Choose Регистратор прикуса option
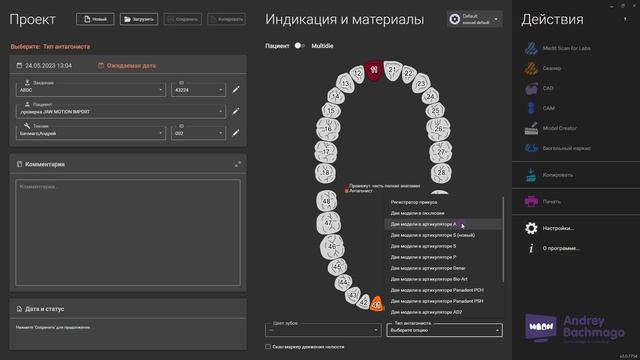The width and height of the screenshot is (640, 360). pos(443,202)
